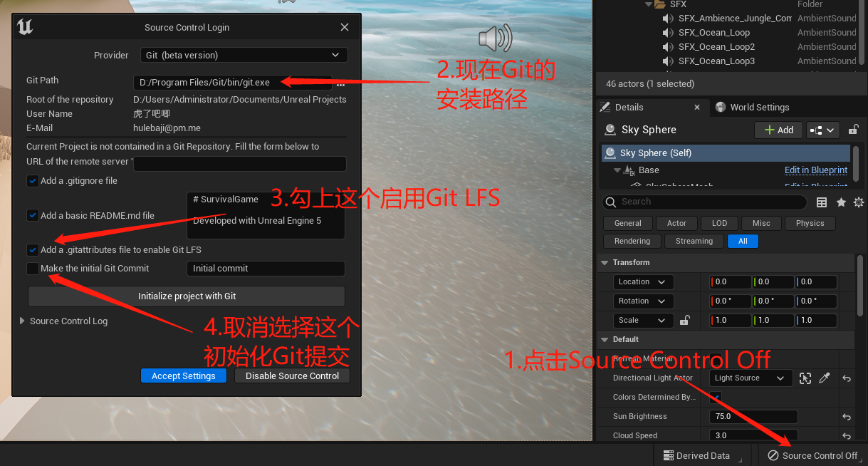Collapse the Base component tree node
The width and height of the screenshot is (868, 466).
pos(617,171)
